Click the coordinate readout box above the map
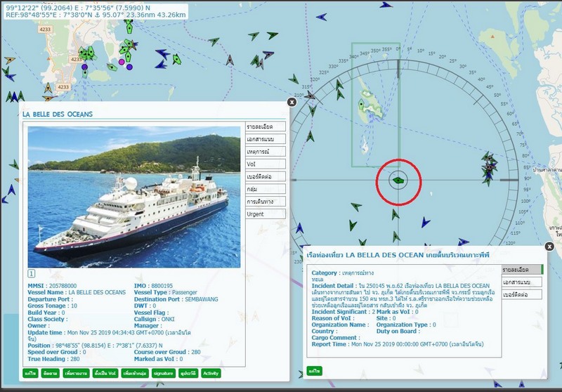 click(x=96, y=11)
